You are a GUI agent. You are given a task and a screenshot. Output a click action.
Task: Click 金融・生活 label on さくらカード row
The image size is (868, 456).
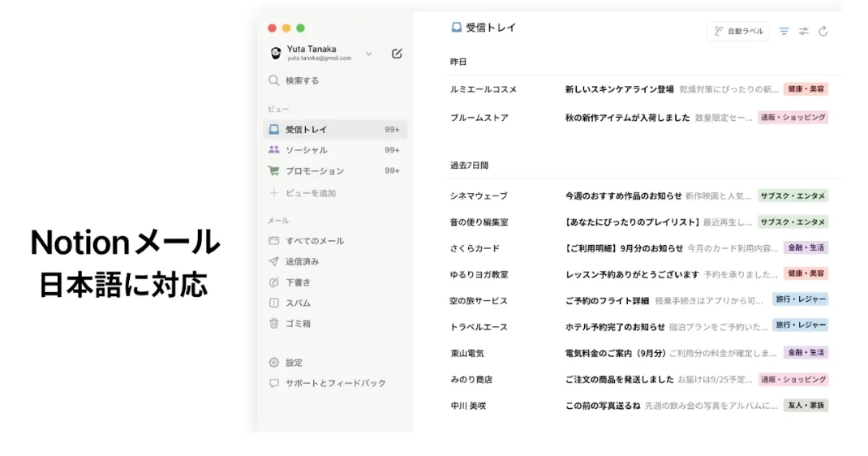[x=806, y=248]
